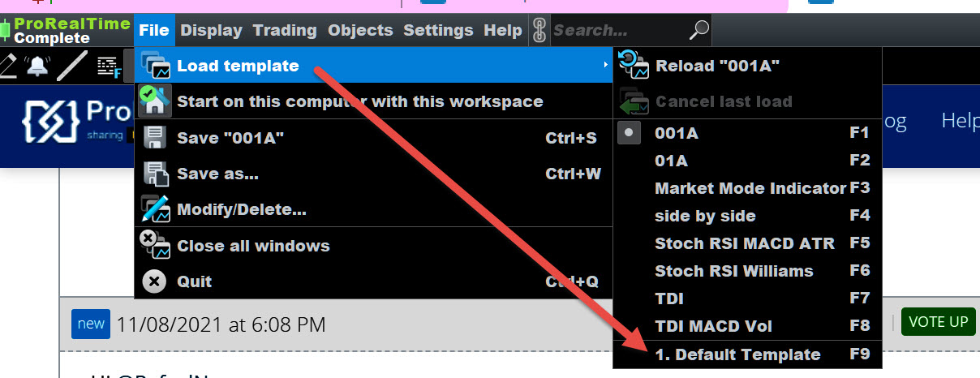Click the Start on this computer option
Screen dimensions: 980x378
[x=359, y=101]
